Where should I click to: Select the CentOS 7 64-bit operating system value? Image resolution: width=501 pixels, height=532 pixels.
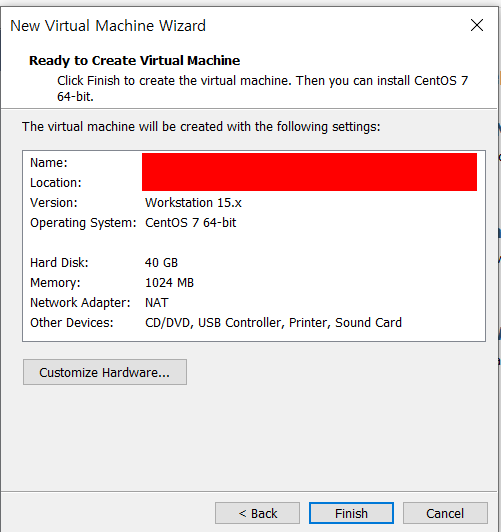191,223
